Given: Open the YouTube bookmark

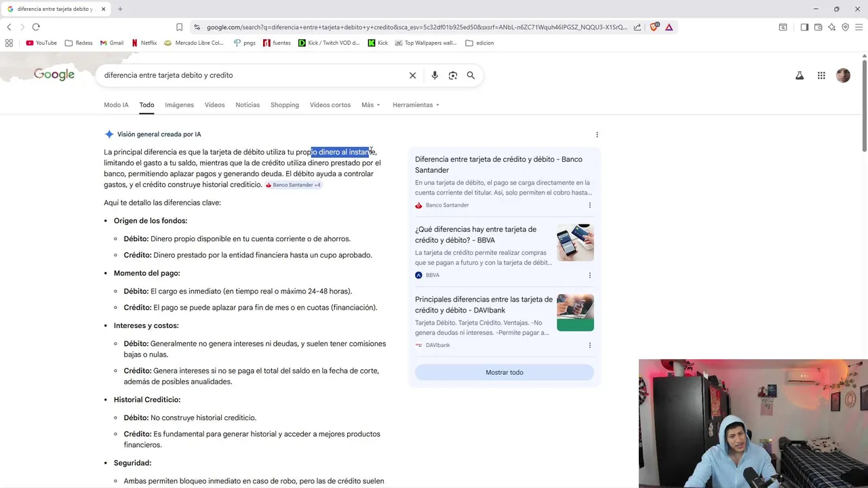Looking at the screenshot, I should click(x=41, y=43).
